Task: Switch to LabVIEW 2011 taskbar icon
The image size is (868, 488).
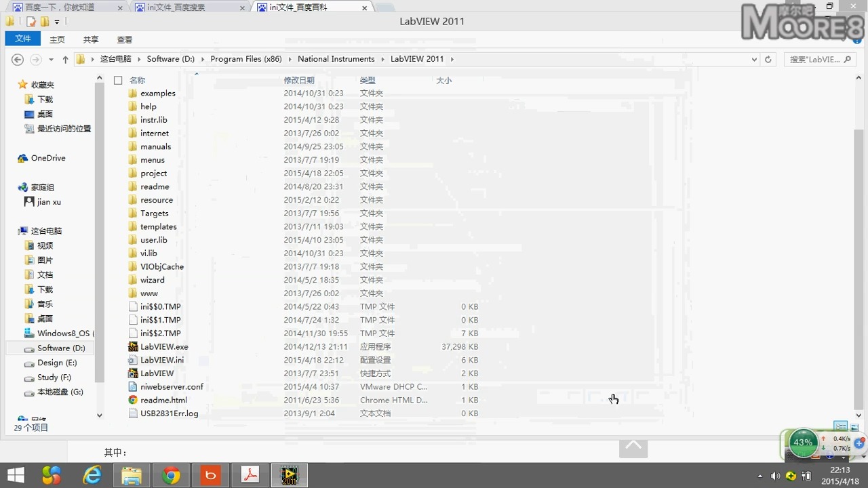Action: click(x=290, y=476)
